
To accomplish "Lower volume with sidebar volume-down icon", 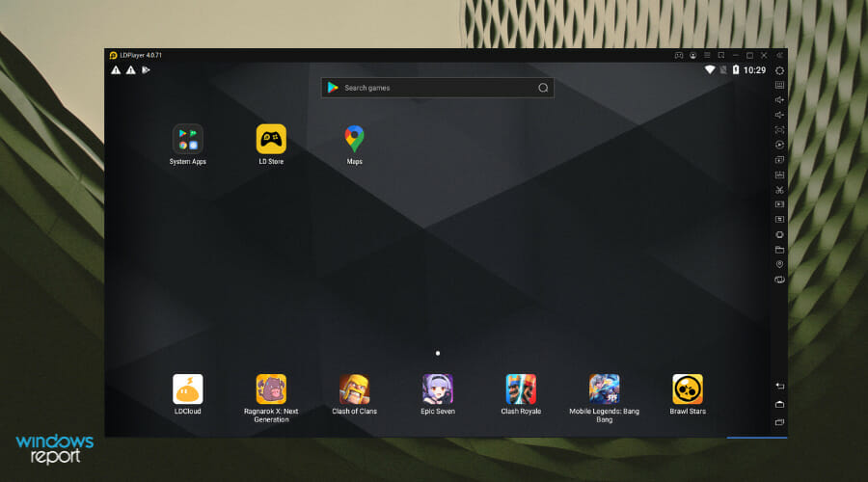I will (779, 115).
